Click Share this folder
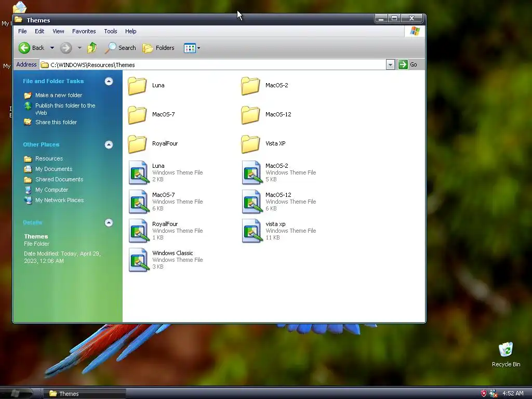This screenshot has width=532, height=399. [x=50, y=122]
